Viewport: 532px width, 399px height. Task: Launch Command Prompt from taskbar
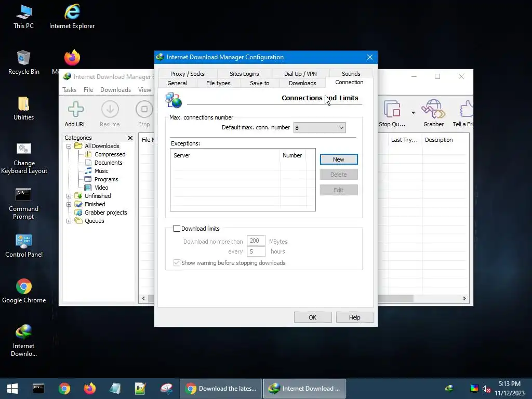click(x=38, y=389)
